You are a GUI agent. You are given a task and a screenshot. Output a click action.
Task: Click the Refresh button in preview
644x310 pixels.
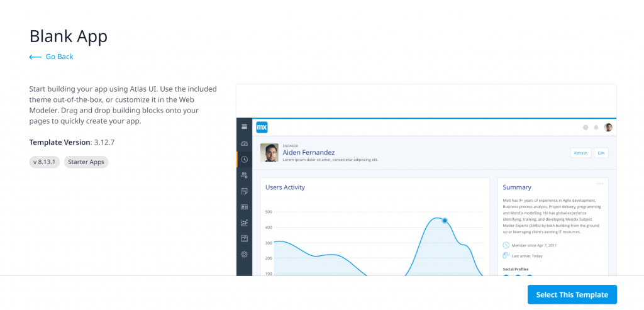coord(580,153)
